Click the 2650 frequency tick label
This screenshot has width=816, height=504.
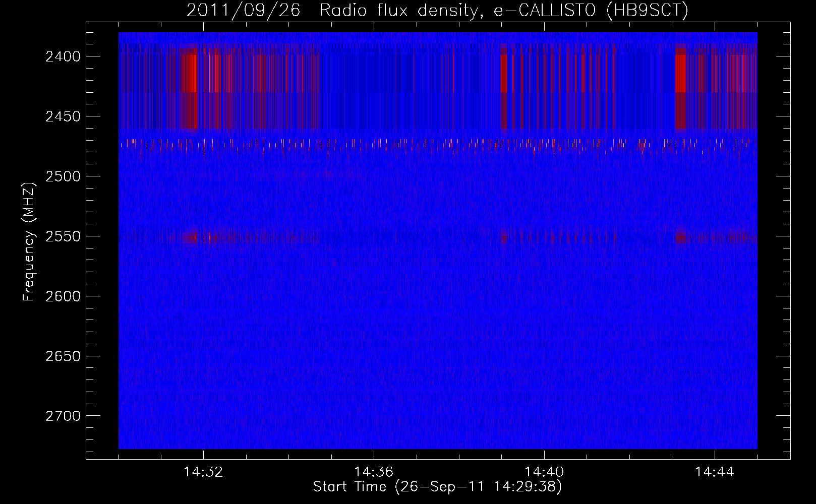(x=63, y=356)
